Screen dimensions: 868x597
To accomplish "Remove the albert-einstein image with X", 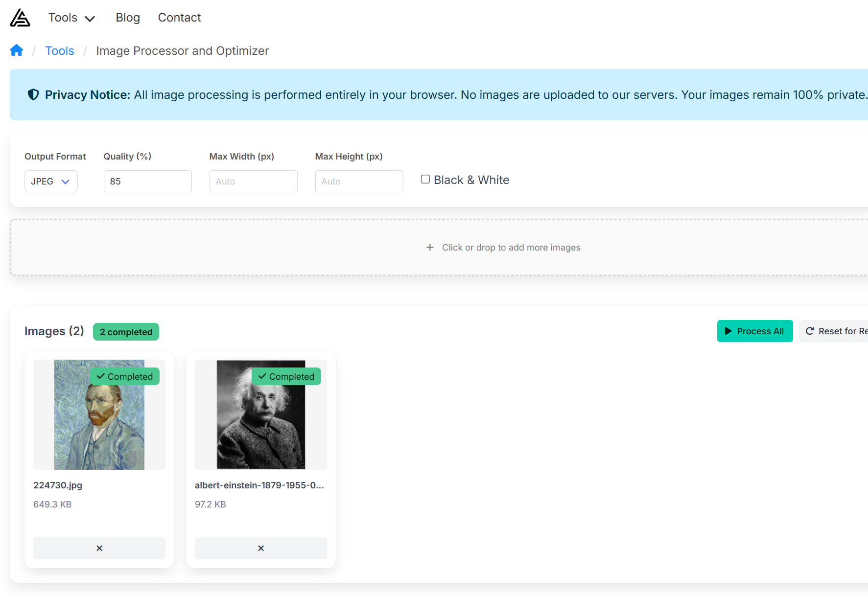I will [261, 548].
